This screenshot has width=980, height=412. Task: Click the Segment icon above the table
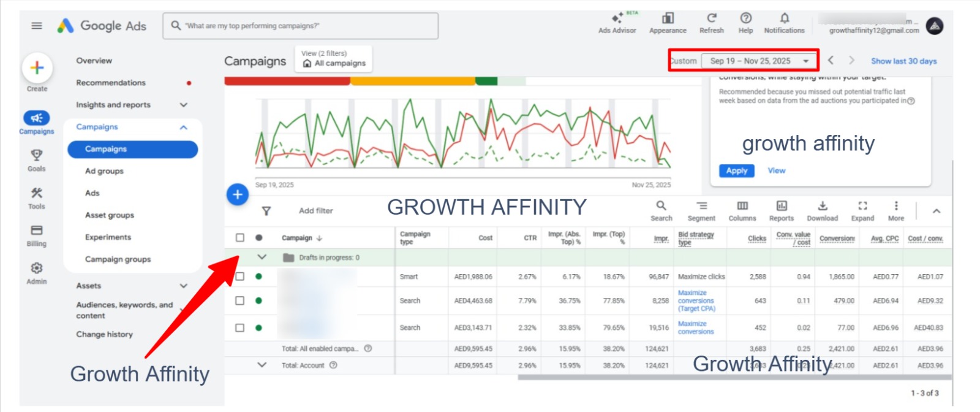coord(701,206)
